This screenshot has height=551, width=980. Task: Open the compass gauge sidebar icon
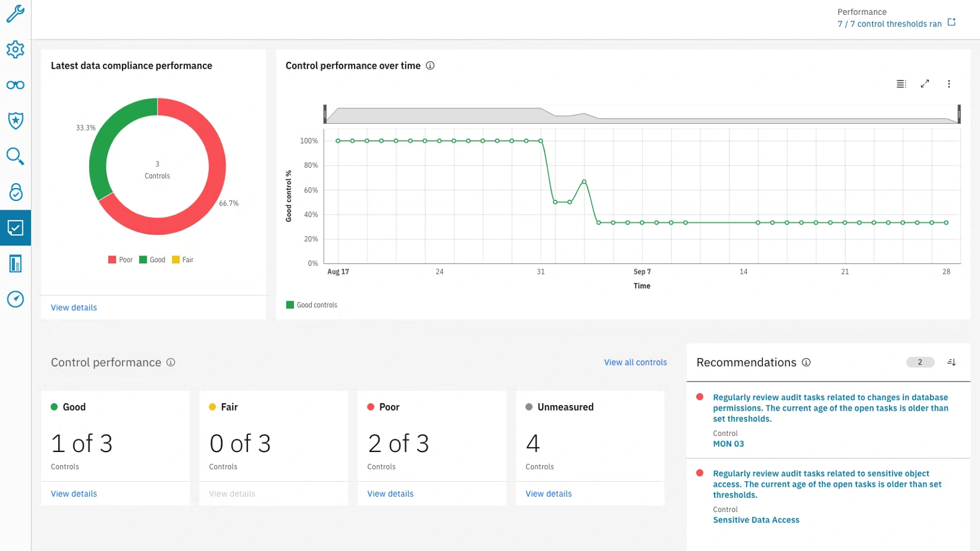[x=15, y=299]
